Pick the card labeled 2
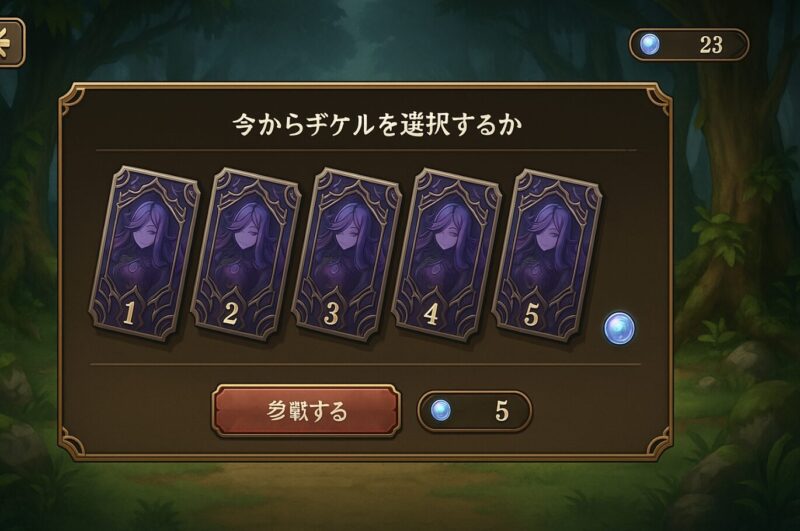This screenshot has width=800, height=531. click(246, 254)
